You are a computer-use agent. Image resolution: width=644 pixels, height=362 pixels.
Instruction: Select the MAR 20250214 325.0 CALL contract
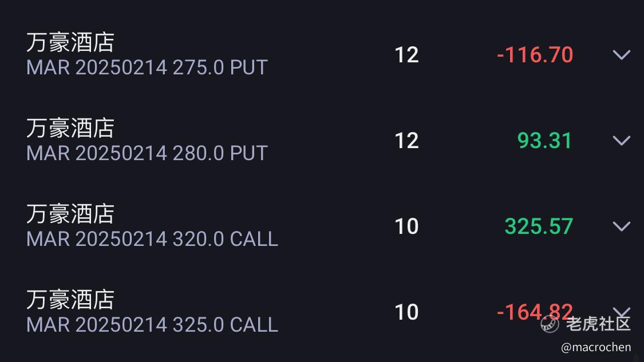point(152,325)
